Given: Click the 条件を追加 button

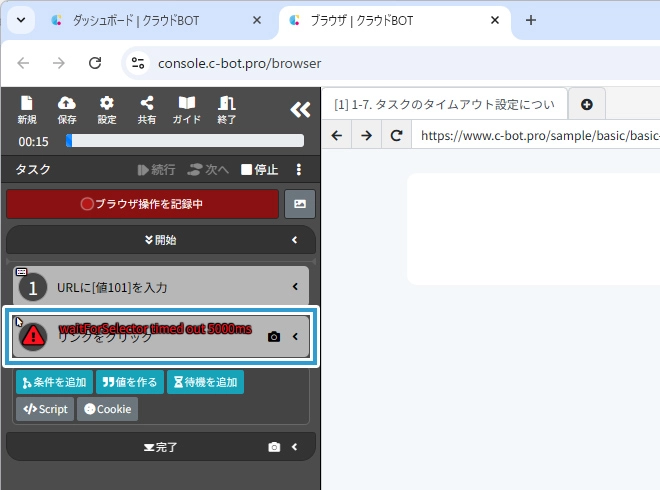Looking at the screenshot, I should (55, 382).
